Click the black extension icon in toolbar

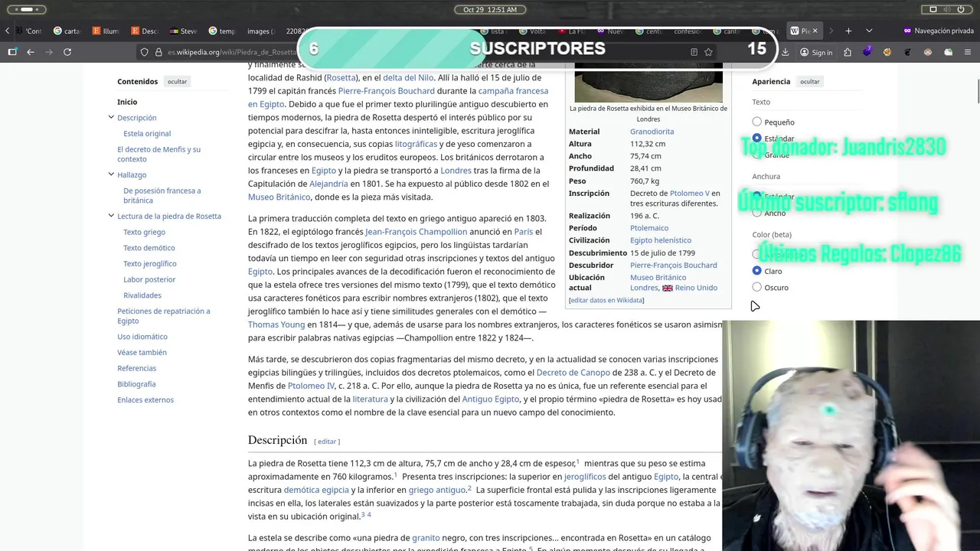click(x=907, y=52)
